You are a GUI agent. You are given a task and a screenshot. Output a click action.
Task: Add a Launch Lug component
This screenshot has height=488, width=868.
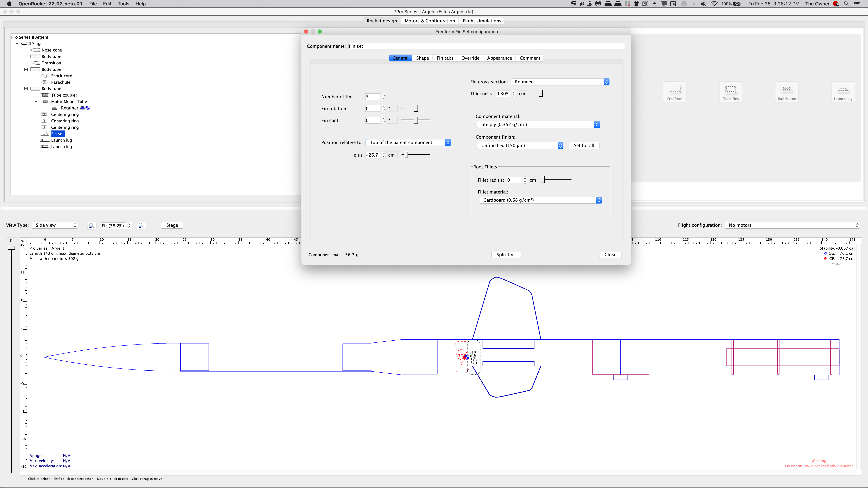843,92
